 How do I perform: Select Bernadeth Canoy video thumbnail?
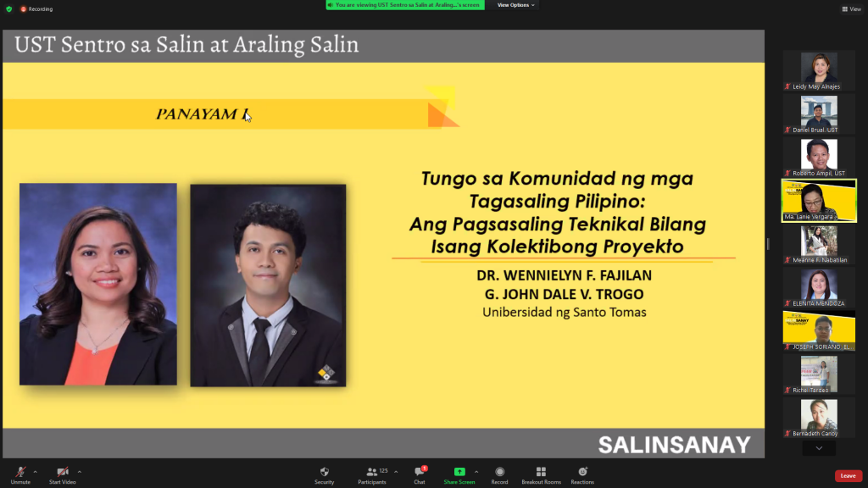[x=819, y=418]
